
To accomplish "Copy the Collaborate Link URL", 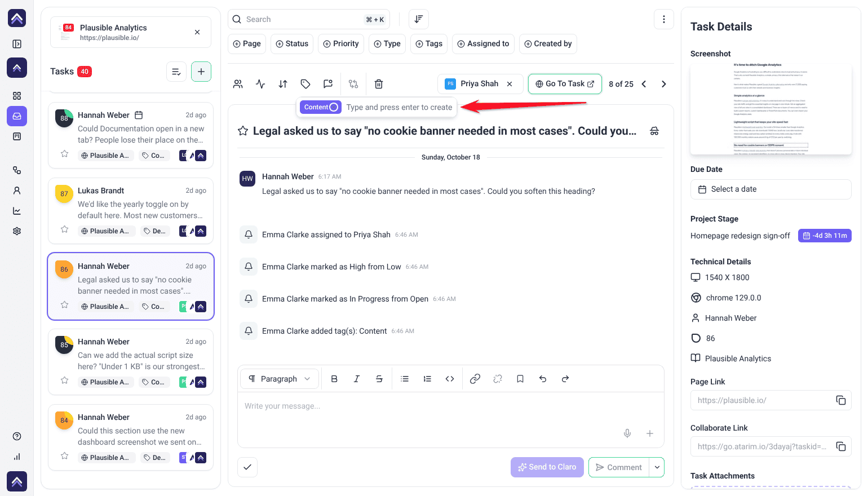I will tap(841, 446).
